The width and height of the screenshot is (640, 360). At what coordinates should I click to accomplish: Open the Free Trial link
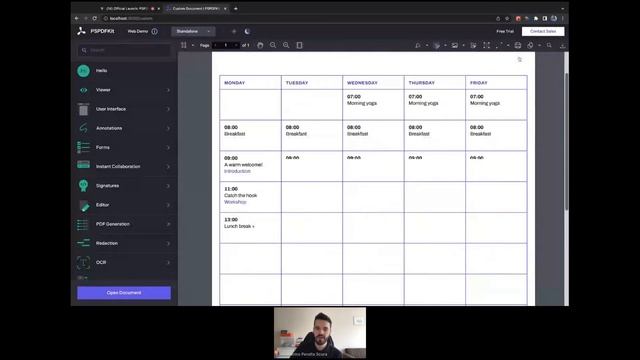505,31
